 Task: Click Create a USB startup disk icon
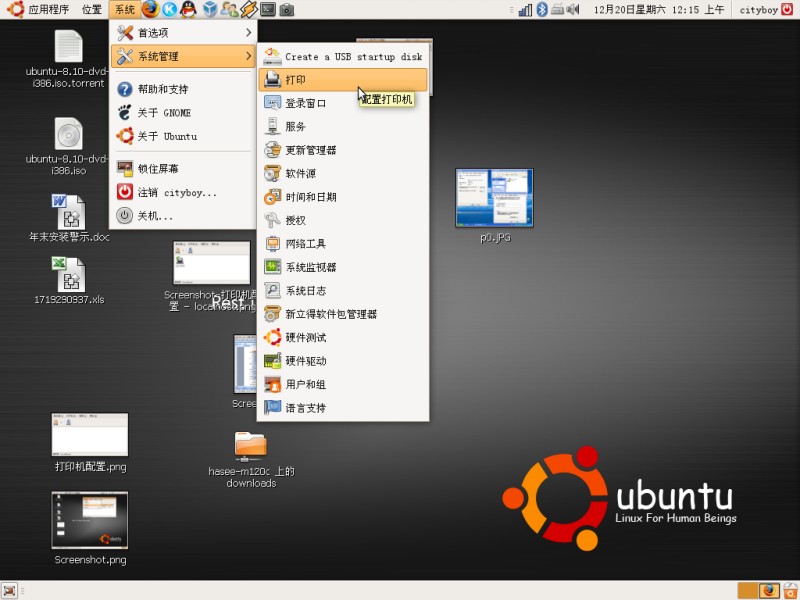pos(272,56)
